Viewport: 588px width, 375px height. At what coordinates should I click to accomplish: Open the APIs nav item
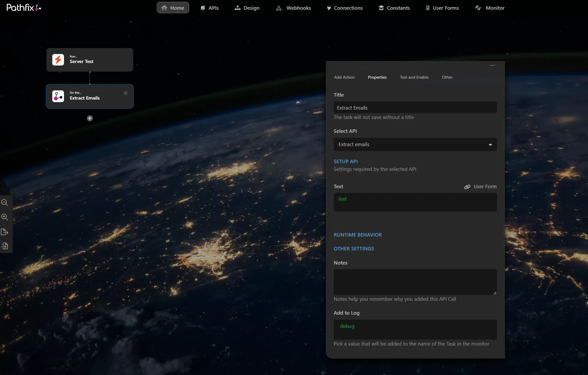click(209, 8)
